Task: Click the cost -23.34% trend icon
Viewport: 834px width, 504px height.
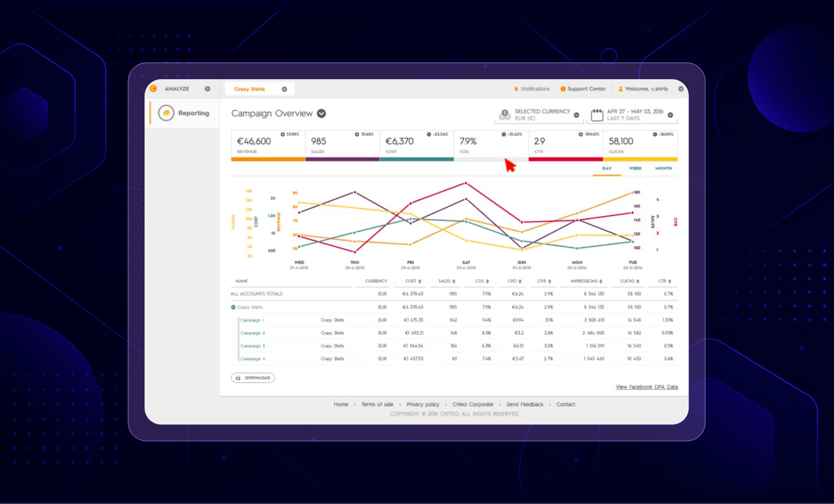Action: pos(429,134)
